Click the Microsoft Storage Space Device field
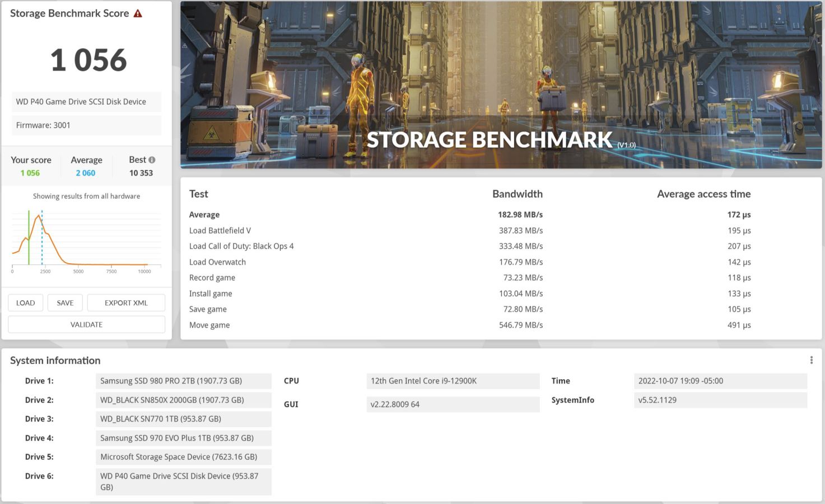Image resolution: width=825 pixels, height=504 pixels. (x=184, y=457)
